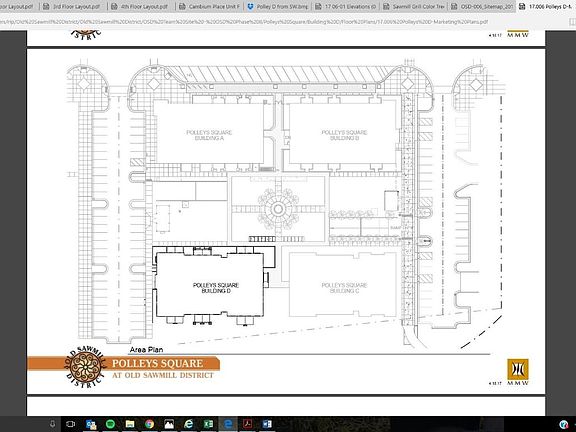Click the page icon on 17.006 Polleys tab
Screen dimensions: 576x432
click(522, 6)
